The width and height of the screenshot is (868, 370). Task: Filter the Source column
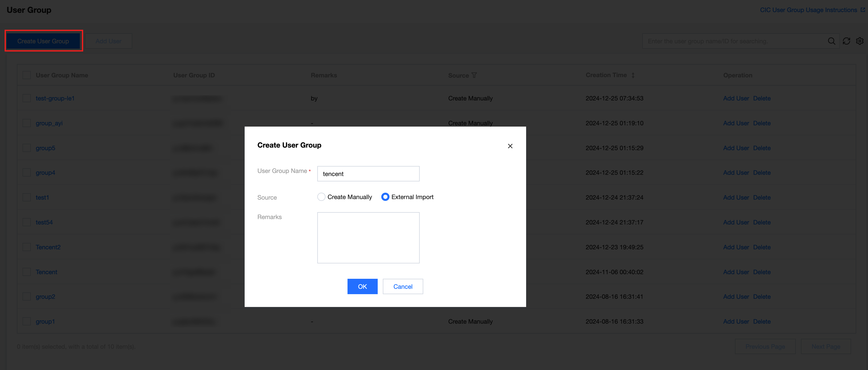pyautogui.click(x=474, y=75)
